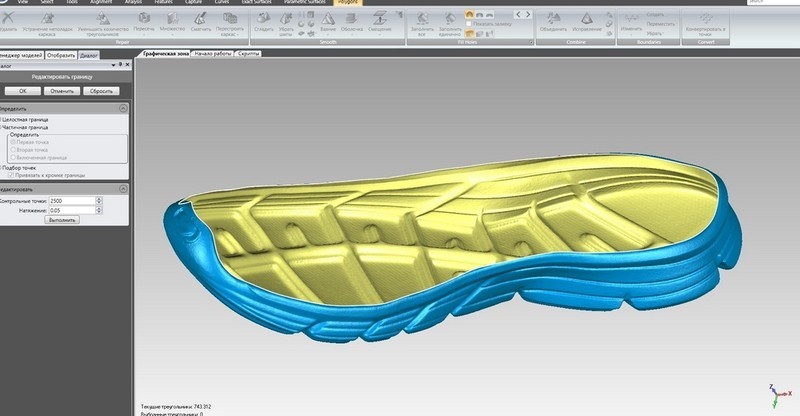Toggle Привязать к кромке границы checkbox

[11, 175]
